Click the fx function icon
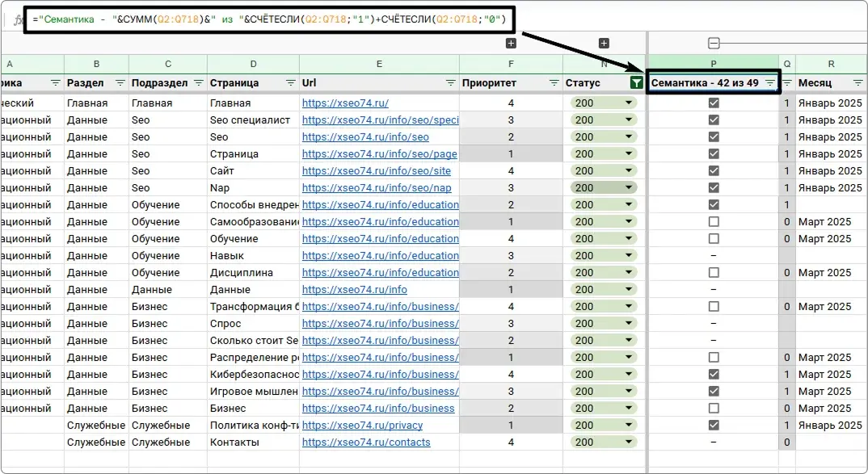 [19, 20]
